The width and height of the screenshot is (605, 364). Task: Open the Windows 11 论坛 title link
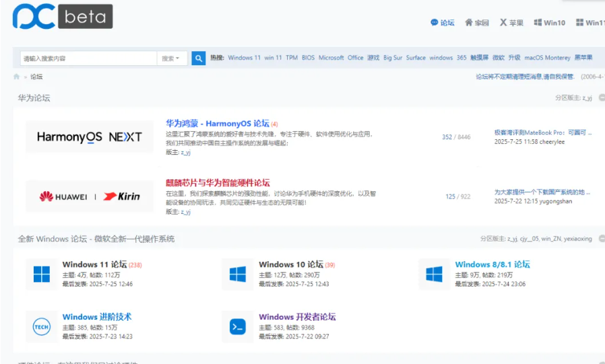94,264
